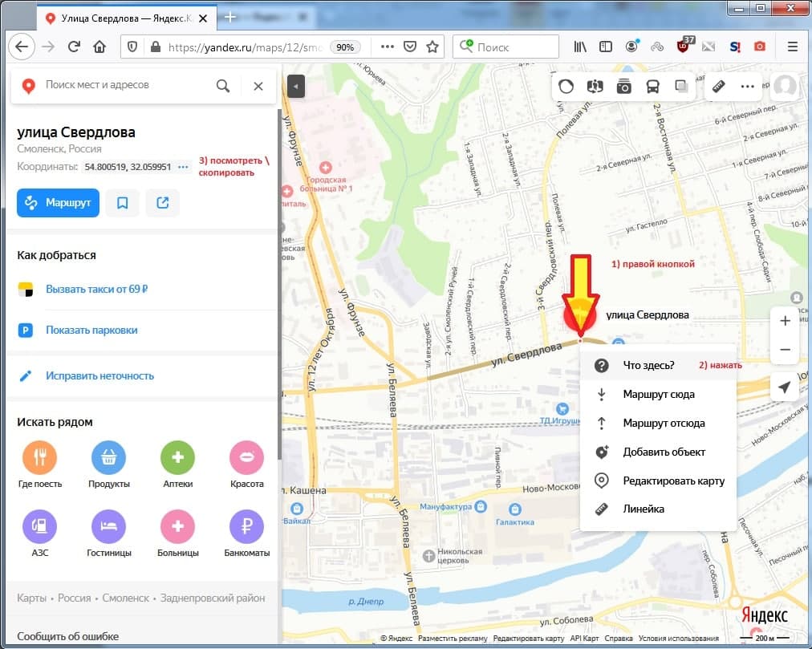Screen dimensions: 812x649
Task: Click the magnifier search icon in Yandex Maps
Action: [223, 86]
